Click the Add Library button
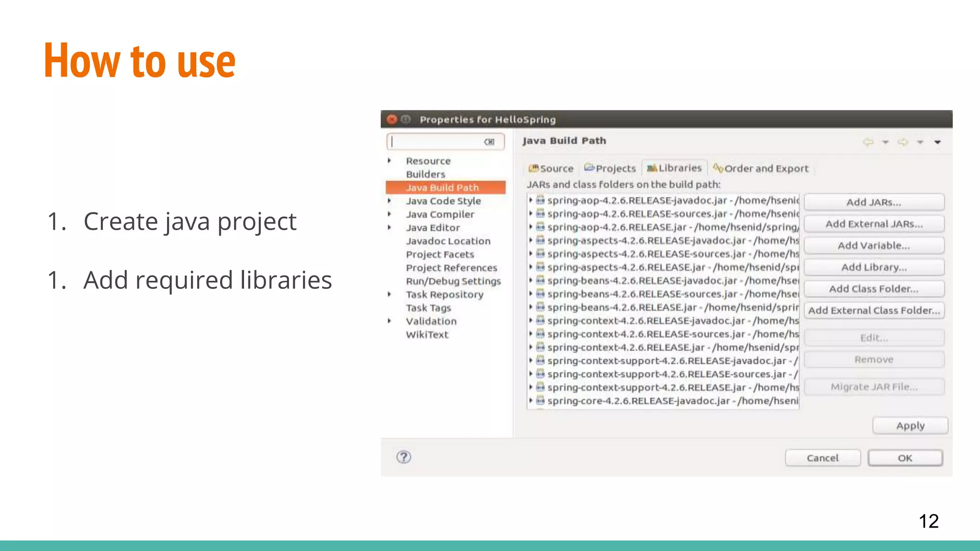 [x=874, y=267]
